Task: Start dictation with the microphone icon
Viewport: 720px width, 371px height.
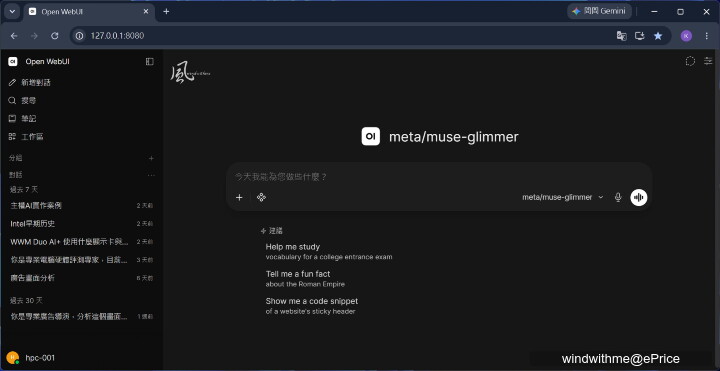Action: [x=618, y=197]
